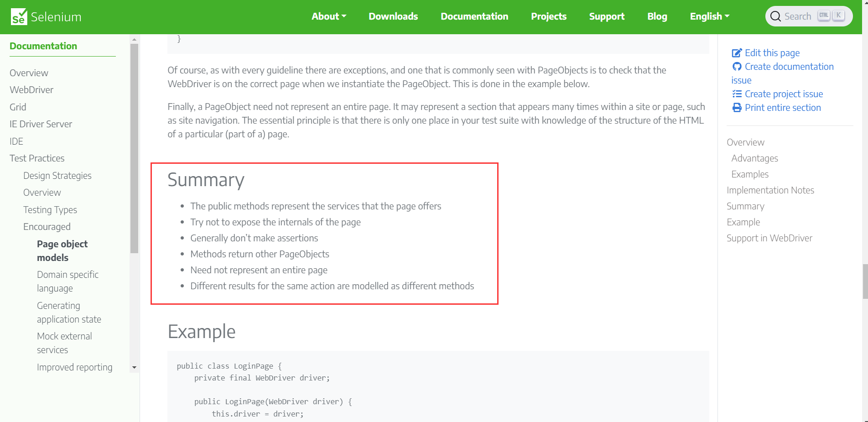Viewport: 868px width, 422px height.
Task: Click the GitHub icon for documentation issue
Action: pyautogui.click(x=737, y=67)
